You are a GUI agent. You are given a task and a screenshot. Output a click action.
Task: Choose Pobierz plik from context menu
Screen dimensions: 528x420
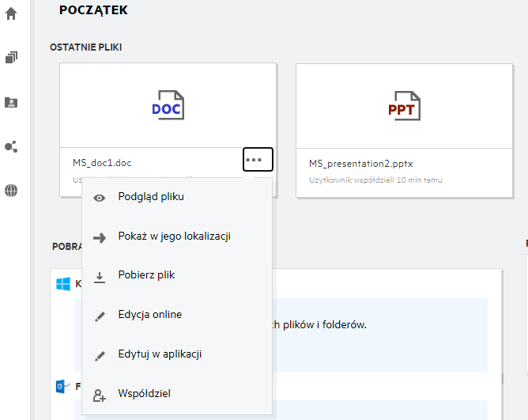tap(146, 275)
